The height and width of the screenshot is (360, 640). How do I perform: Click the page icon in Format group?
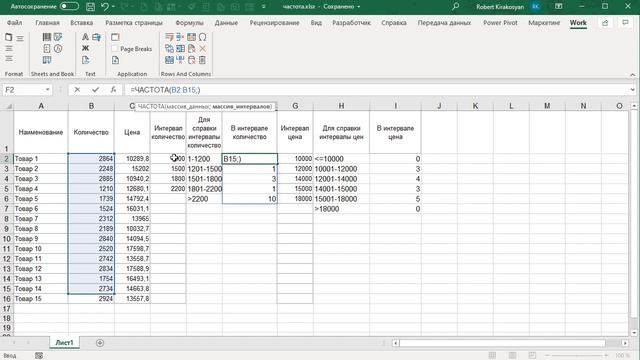(8, 37)
